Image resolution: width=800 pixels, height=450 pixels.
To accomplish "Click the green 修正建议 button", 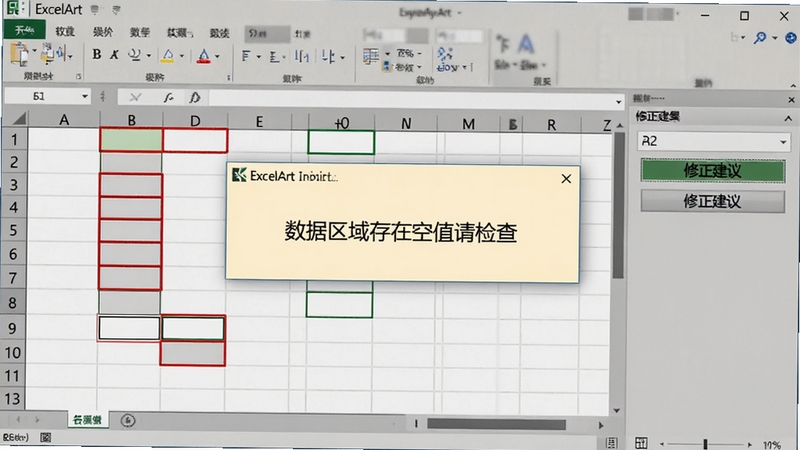I will (x=713, y=171).
